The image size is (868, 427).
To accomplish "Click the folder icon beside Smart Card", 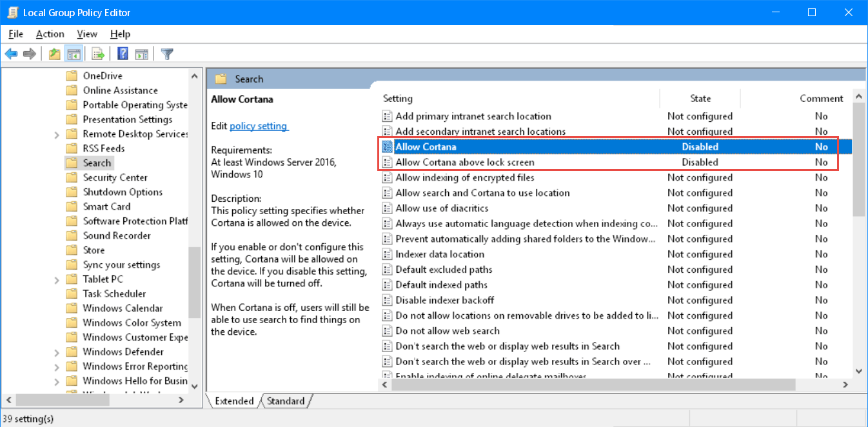I will [x=72, y=206].
